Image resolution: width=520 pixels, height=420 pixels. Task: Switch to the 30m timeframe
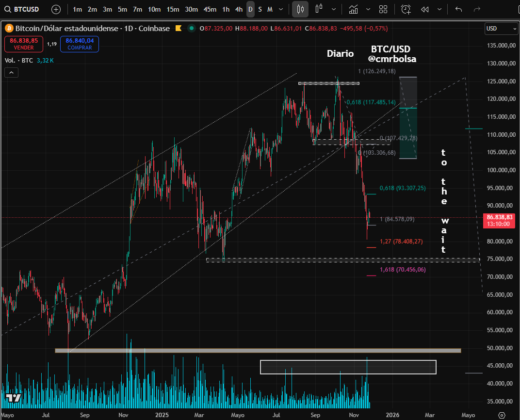click(191, 9)
